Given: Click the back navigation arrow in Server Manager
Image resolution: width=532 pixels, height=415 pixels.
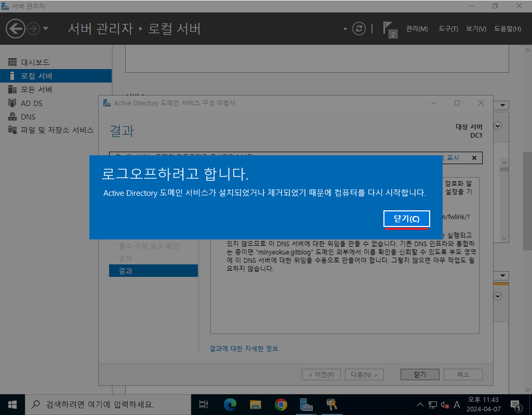Looking at the screenshot, I should tap(15, 29).
